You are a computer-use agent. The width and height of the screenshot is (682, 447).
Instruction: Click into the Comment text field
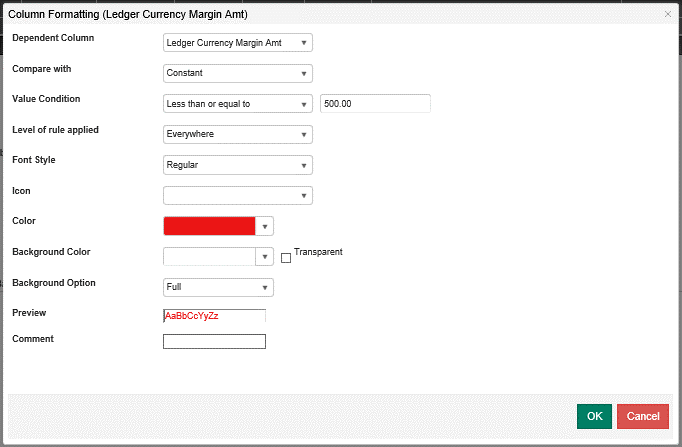tap(214, 342)
